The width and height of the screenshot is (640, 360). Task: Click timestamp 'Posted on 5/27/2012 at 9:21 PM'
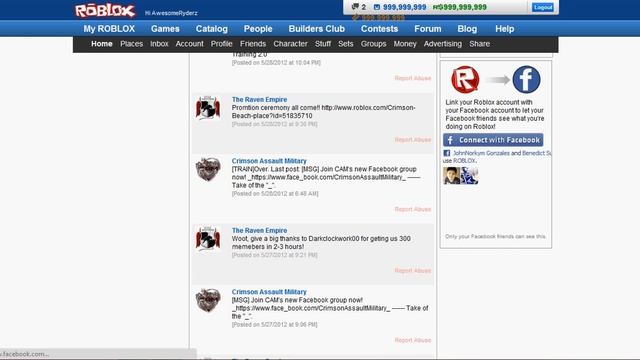[274, 255]
